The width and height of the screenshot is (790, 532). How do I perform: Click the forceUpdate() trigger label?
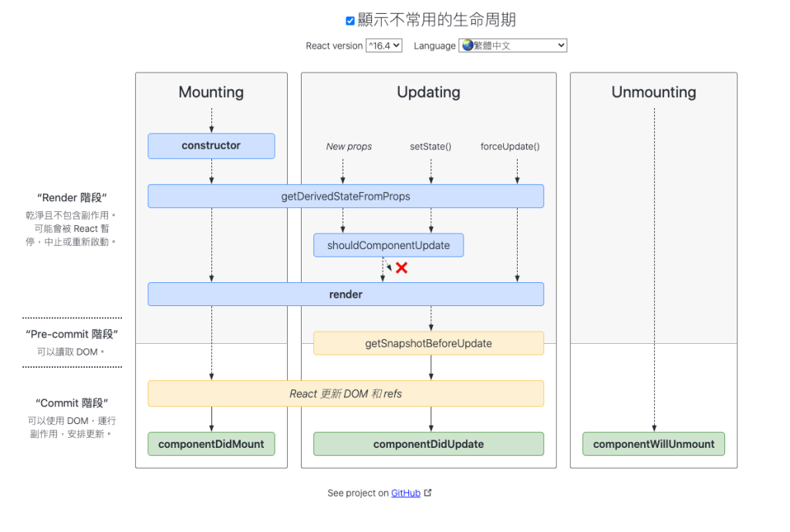pos(510,146)
